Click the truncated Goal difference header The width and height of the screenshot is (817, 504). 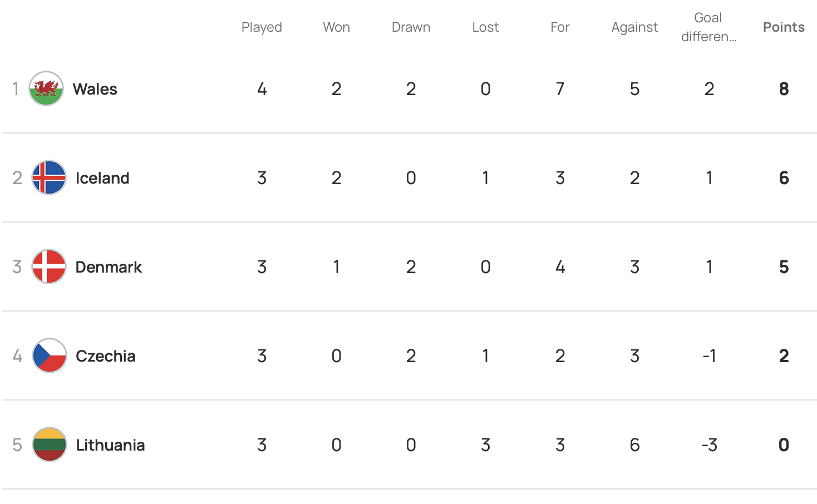pos(708,27)
